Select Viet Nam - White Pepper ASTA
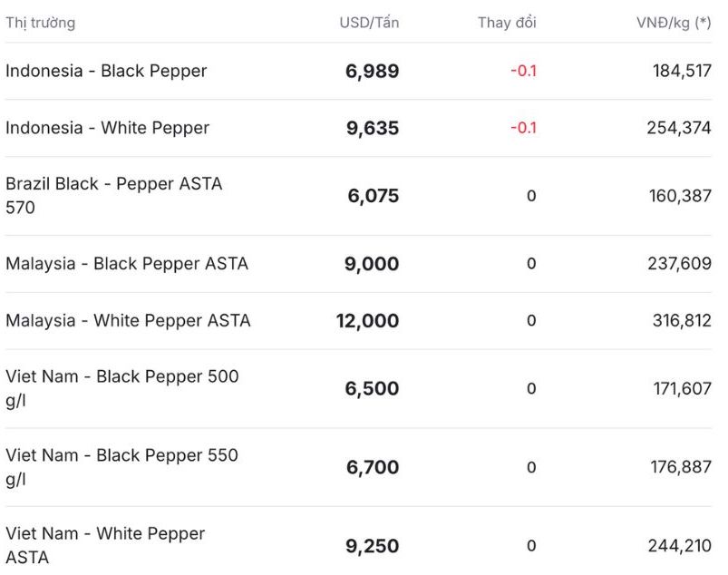This screenshot has width=728, height=575. [105, 545]
